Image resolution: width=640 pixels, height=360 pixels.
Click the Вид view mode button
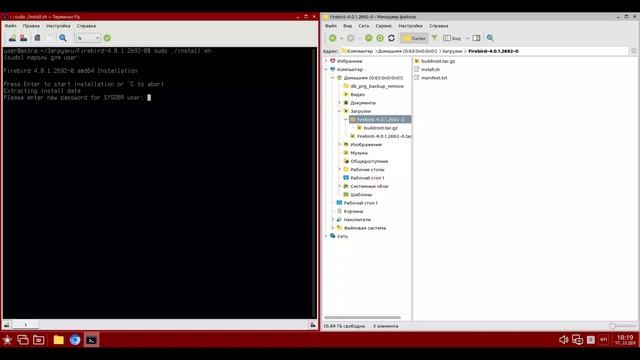pyautogui.click(x=452, y=38)
